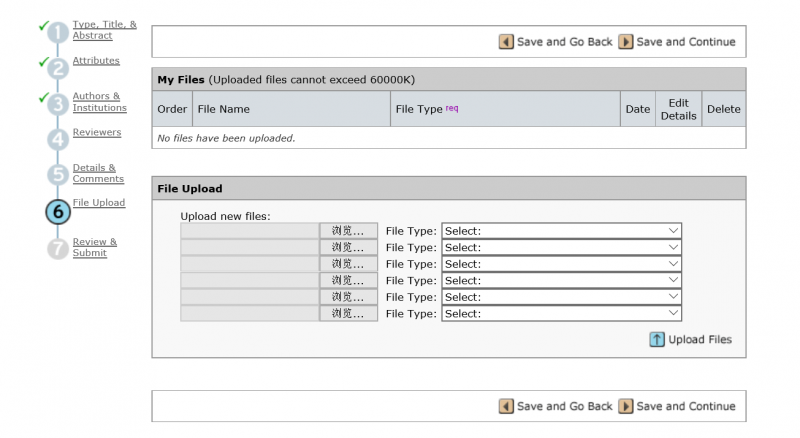Navigate to Authors & Institutions step
Viewport: 800px width, 438px height.
[99, 102]
